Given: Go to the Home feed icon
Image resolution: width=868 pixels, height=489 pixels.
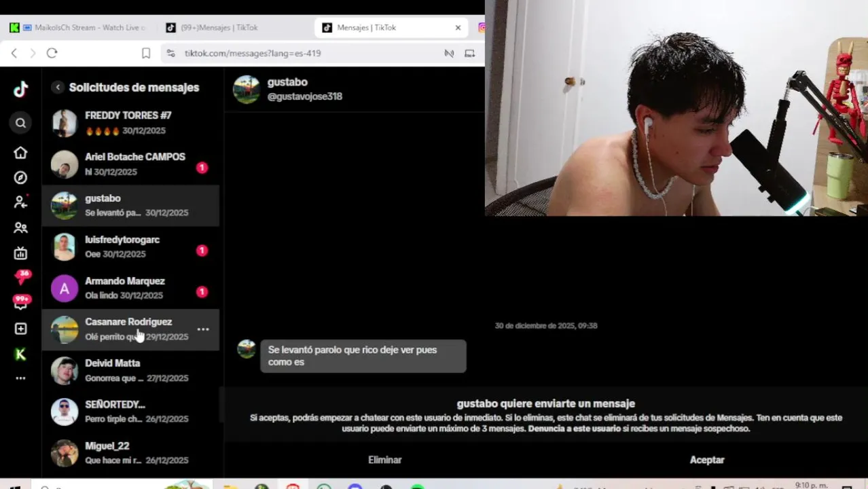Looking at the screenshot, I should 20,153.
